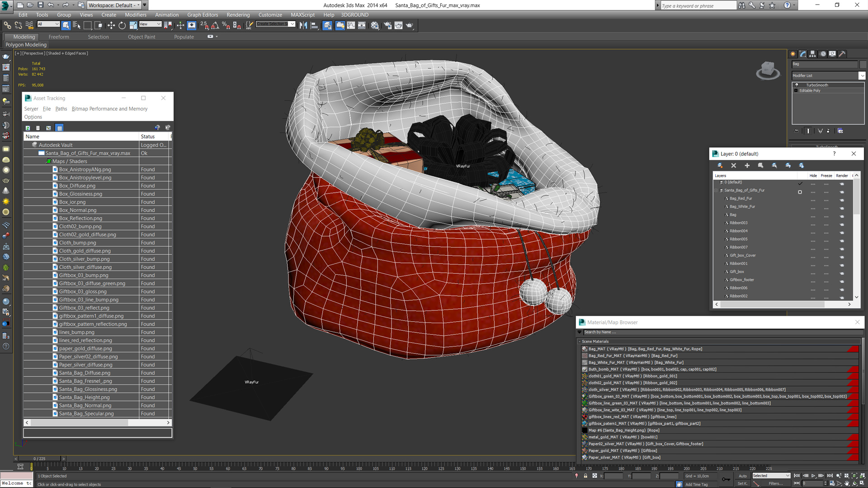
Task: Click Asset Tracking horizontal scrollbar
Action: click(79, 423)
